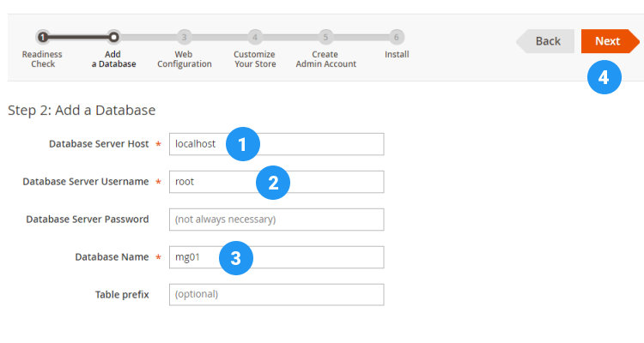
Task: Click the Table prefix input field
Action: 276,295
